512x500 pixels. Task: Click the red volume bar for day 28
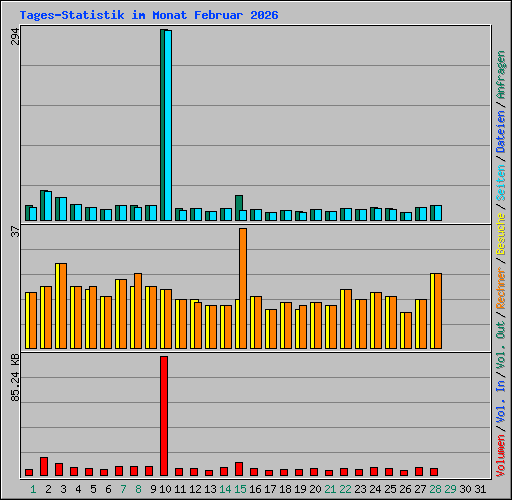pyautogui.click(x=434, y=472)
